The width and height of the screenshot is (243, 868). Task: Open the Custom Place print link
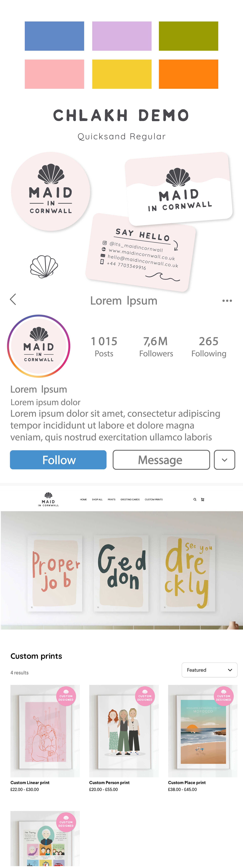187,782
